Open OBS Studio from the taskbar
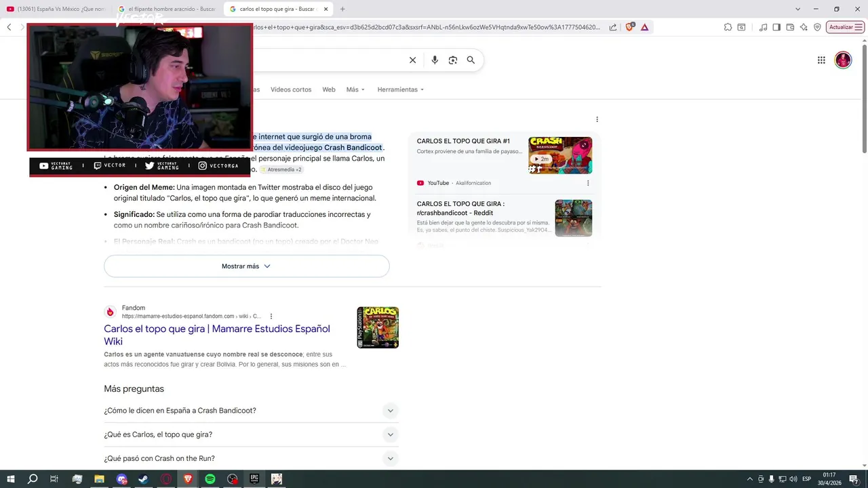The height and width of the screenshot is (488, 868). pos(233,479)
